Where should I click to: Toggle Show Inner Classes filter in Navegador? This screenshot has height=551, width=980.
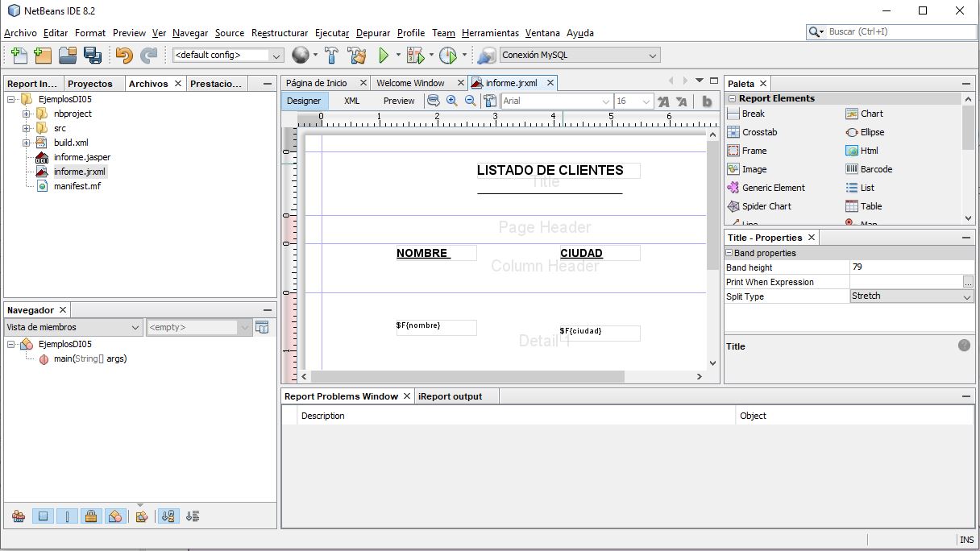coord(115,516)
